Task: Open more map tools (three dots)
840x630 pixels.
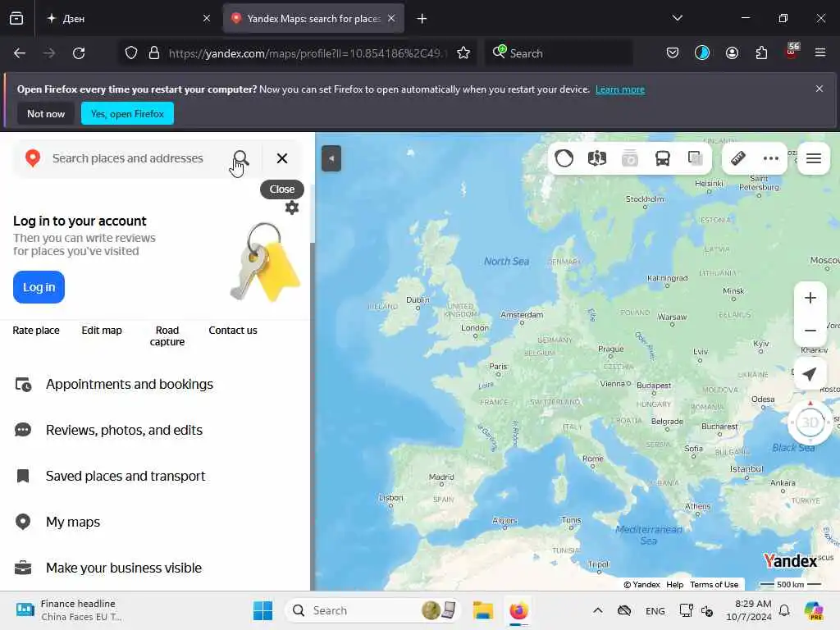Action: [x=771, y=158]
